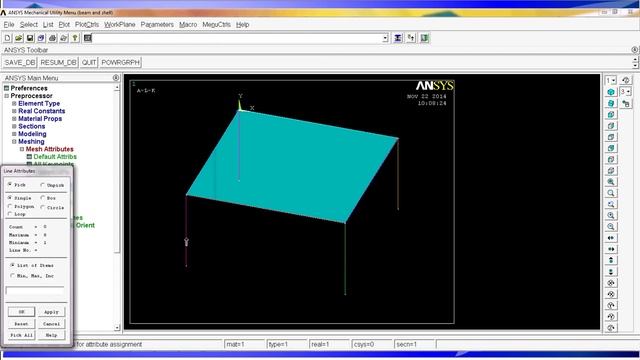Click the Main Menu scroll down arrow
Screen dimensions: 640x360
(117, 327)
